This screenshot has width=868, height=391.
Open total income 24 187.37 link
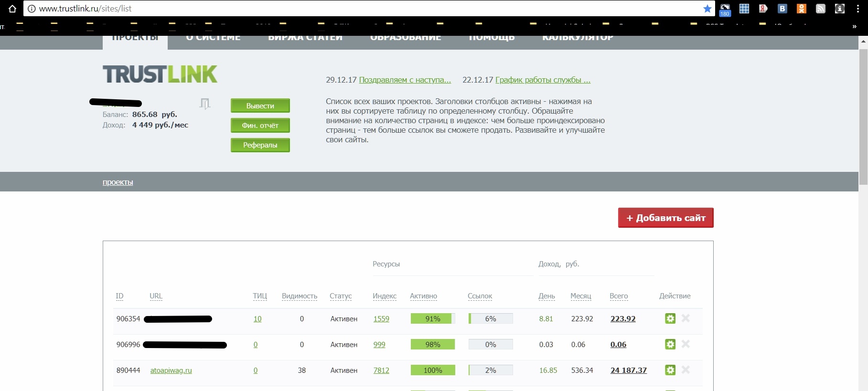(x=629, y=370)
